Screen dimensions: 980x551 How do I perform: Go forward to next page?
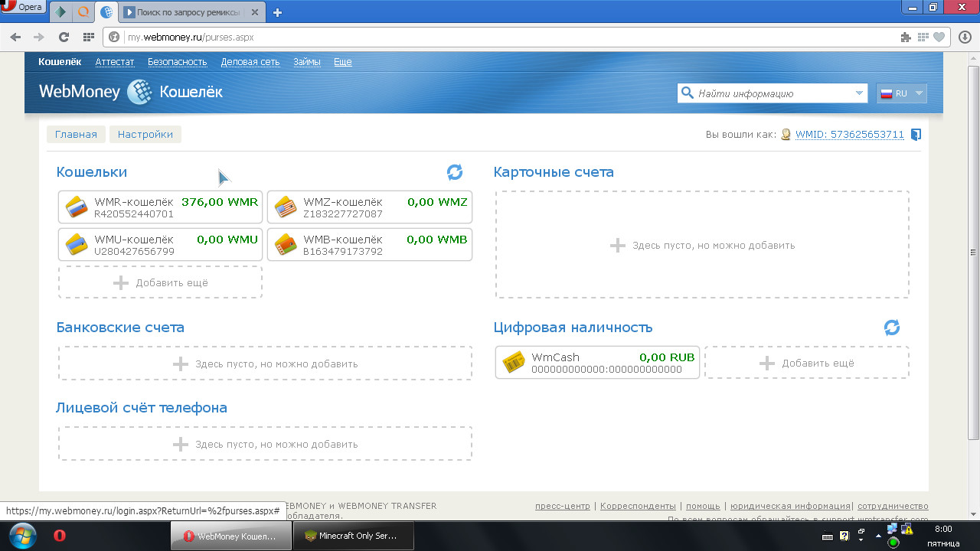pyautogui.click(x=39, y=37)
